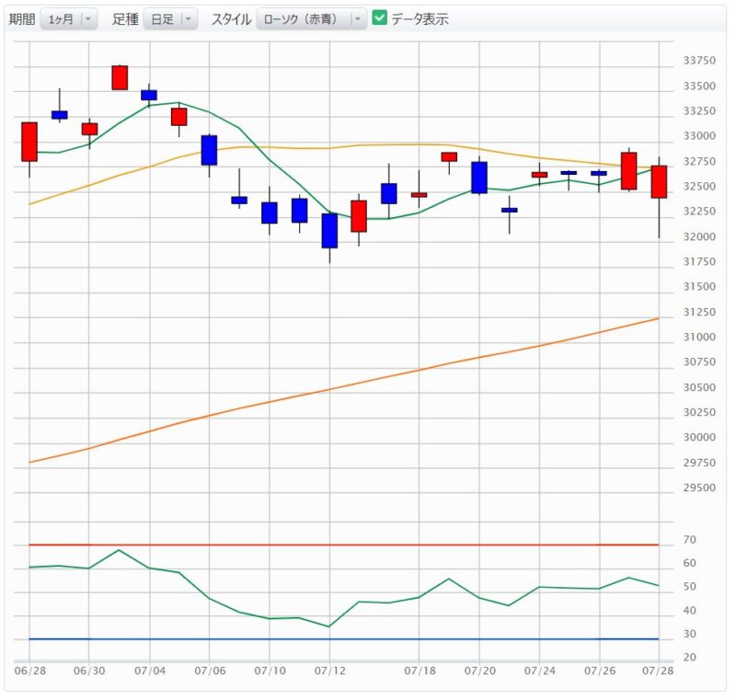
Task: Click the 33000 price axis label
Action: pyautogui.click(x=699, y=136)
